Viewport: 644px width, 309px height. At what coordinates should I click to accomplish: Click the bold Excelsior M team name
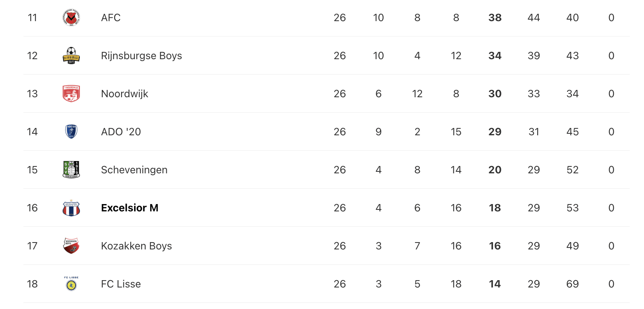(x=129, y=208)
